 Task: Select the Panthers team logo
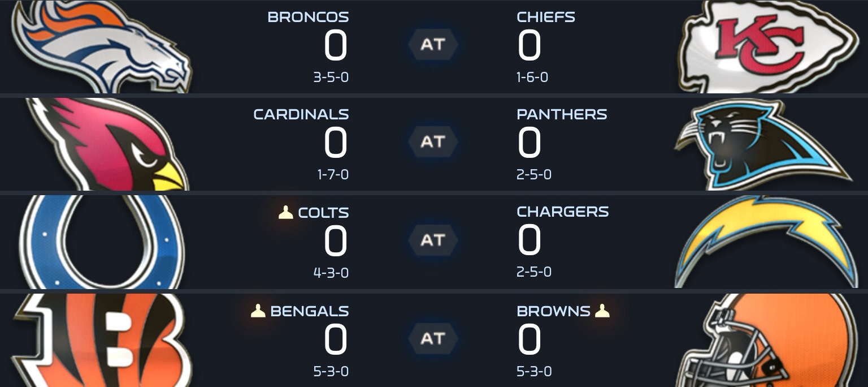763,145
